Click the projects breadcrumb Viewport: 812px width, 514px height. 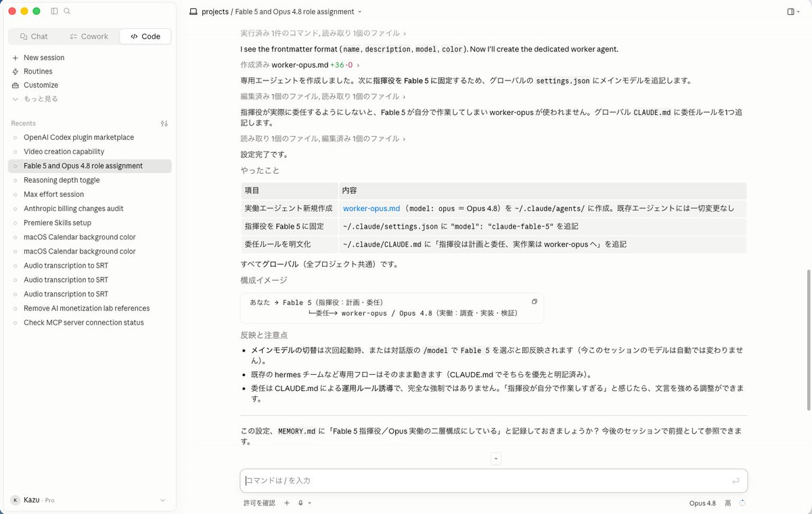pyautogui.click(x=215, y=11)
